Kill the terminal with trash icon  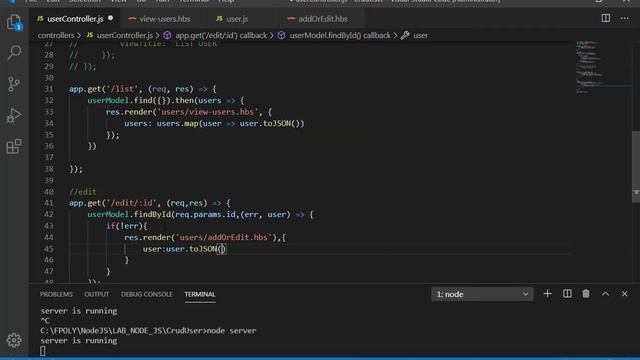(586, 294)
